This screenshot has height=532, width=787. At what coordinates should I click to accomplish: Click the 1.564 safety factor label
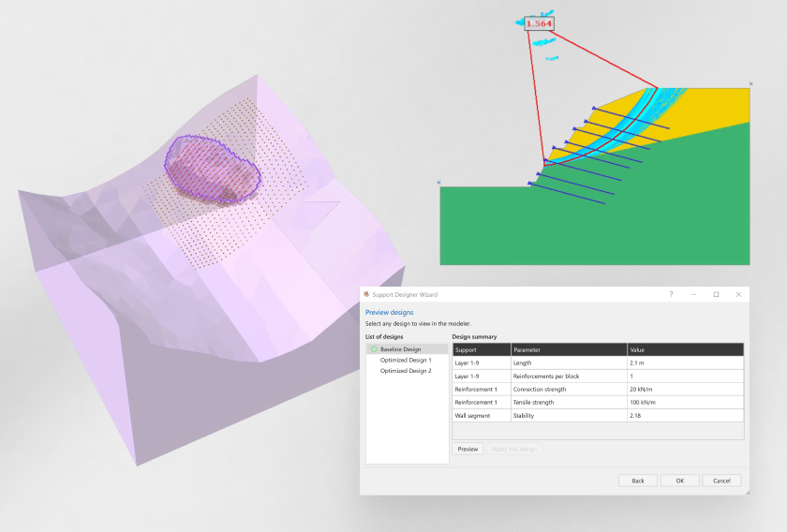point(539,23)
